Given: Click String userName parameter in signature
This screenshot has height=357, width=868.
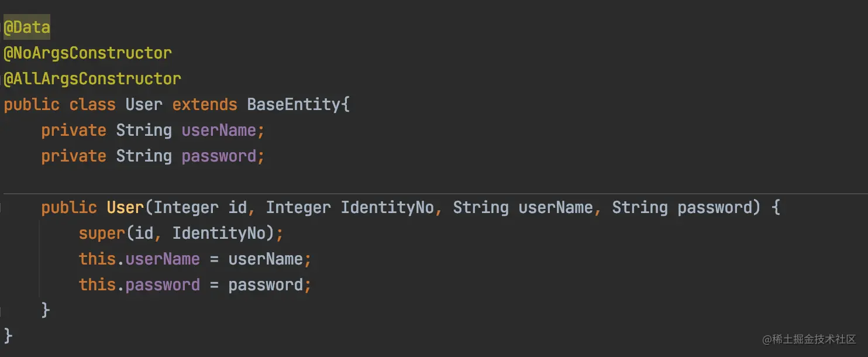Looking at the screenshot, I should [523, 208].
